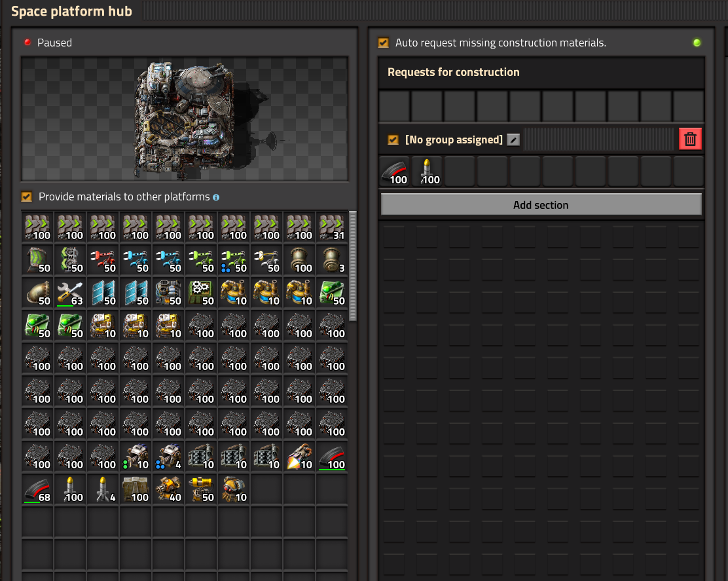
Task: Select the pipe stack of 100
Action: 299,260
